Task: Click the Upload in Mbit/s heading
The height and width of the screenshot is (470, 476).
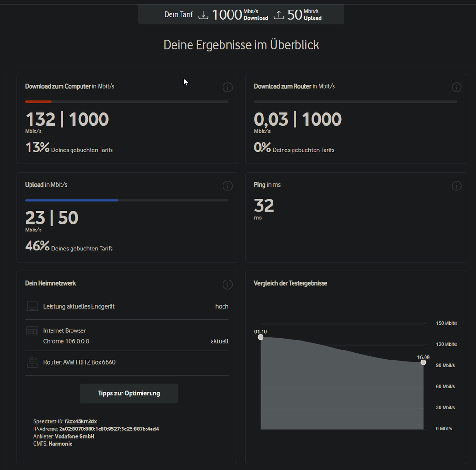Action: pyautogui.click(x=46, y=185)
